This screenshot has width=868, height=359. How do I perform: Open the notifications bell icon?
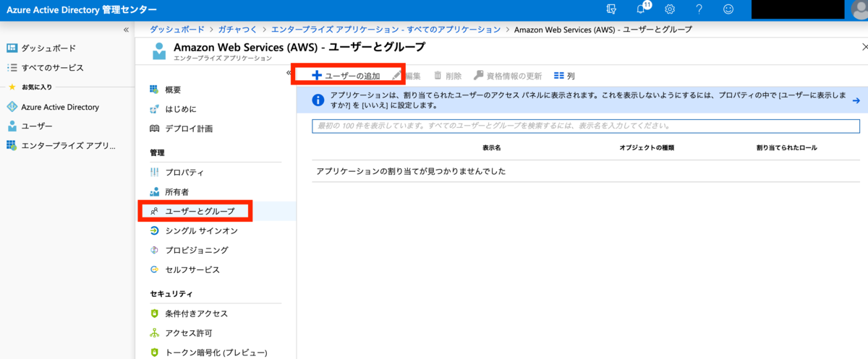[642, 9]
